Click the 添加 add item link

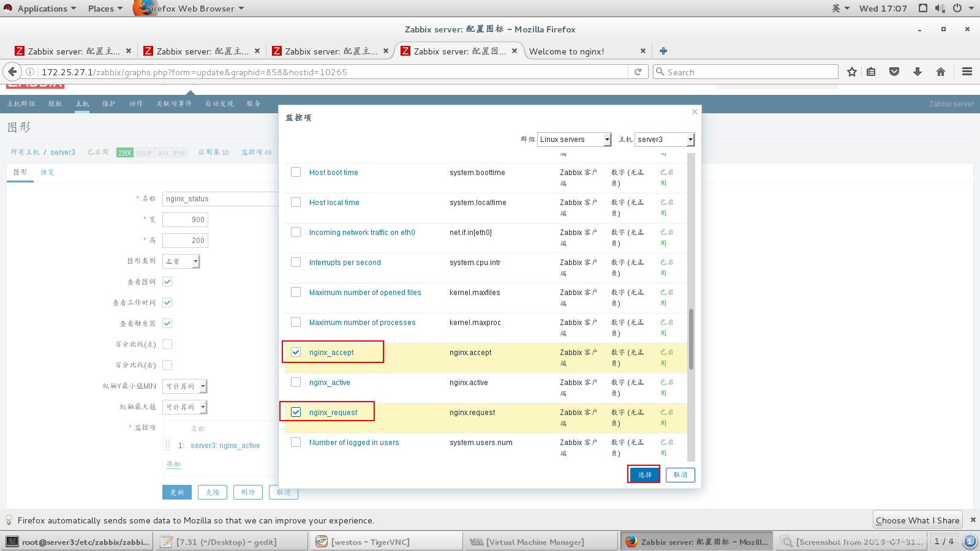click(173, 464)
